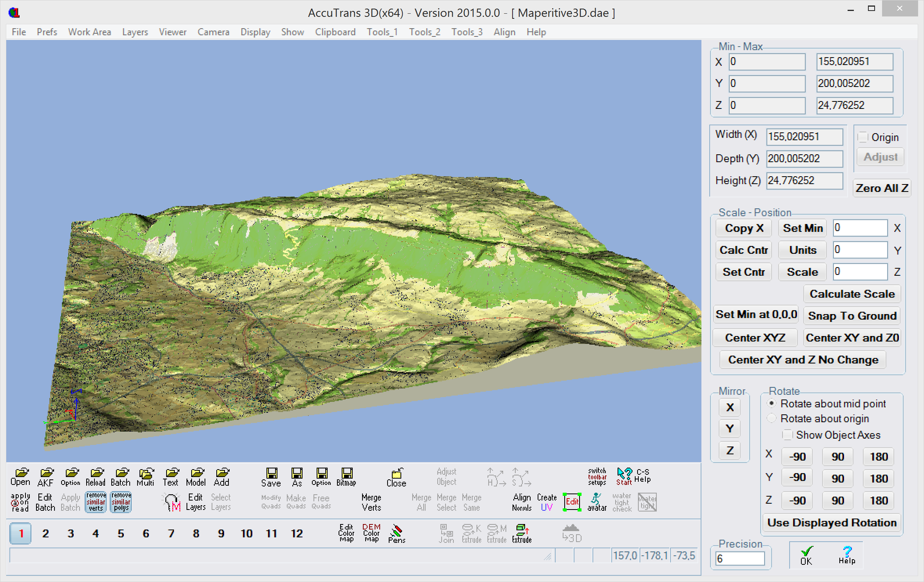Click the avatar icon in toolbar
This screenshot has height=582, width=924.
597,502
